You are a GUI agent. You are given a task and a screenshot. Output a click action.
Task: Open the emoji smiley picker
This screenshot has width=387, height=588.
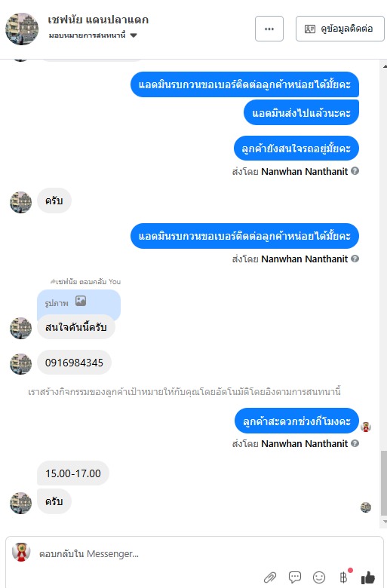click(x=319, y=577)
